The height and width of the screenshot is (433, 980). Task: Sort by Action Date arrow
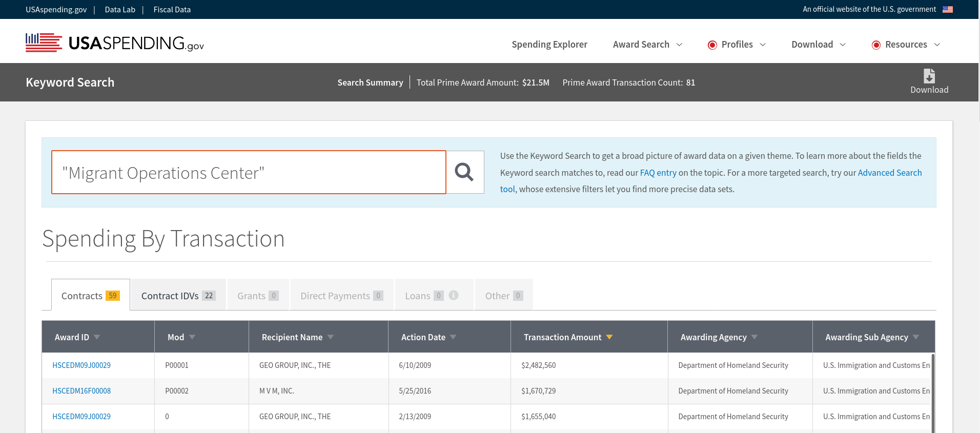coord(453,337)
